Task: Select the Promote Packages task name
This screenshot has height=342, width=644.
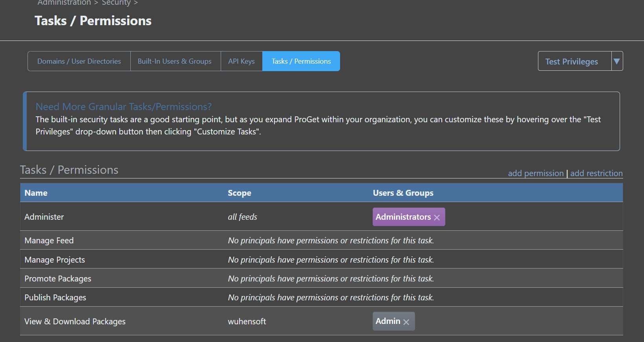Action: [x=58, y=279]
